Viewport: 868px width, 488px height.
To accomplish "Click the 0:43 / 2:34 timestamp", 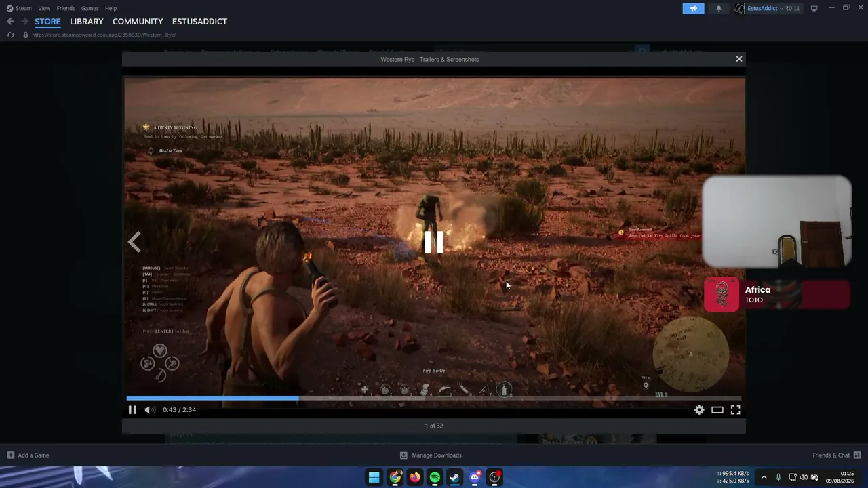I will click(x=179, y=409).
